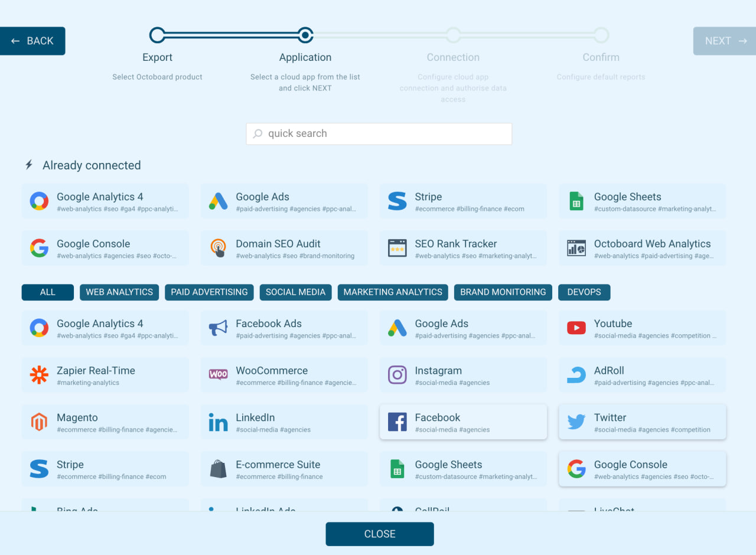
Task: Click the Twitter card's #social-media #agencies #competition tags
Action: coord(652,430)
